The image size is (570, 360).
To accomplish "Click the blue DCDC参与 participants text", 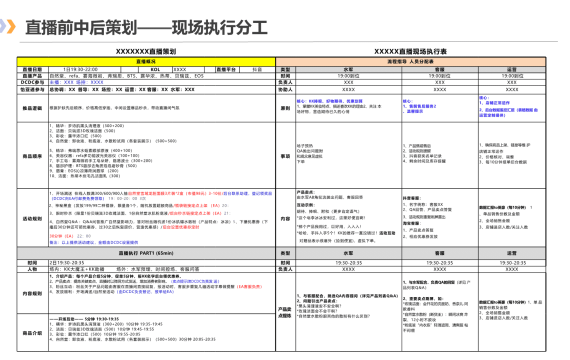I will tap(77, 83).
